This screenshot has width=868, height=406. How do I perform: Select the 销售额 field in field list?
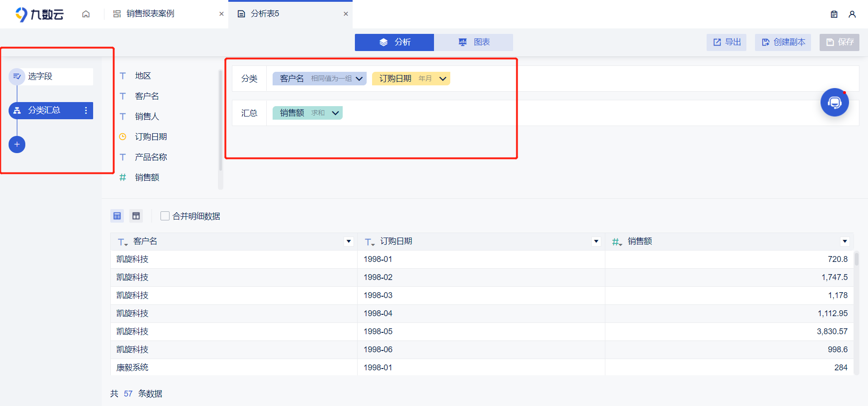147,177
